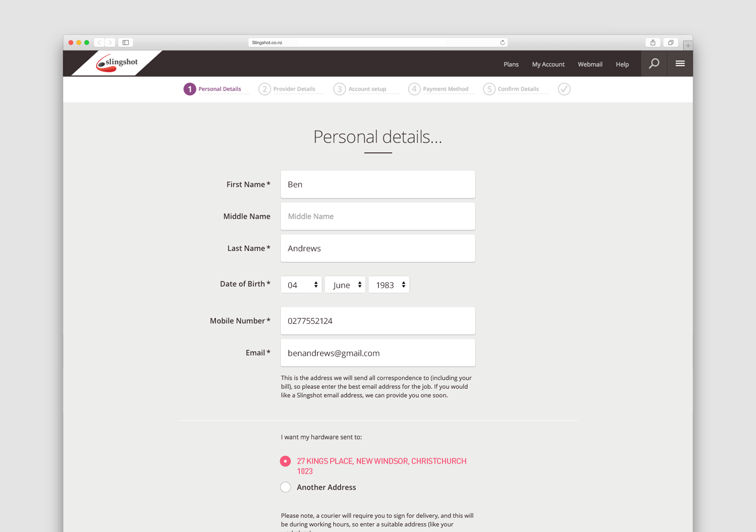Click into the Middle Name field
Image resolution: width=756 pixels, height=532 pixels.
click(378, 216)
